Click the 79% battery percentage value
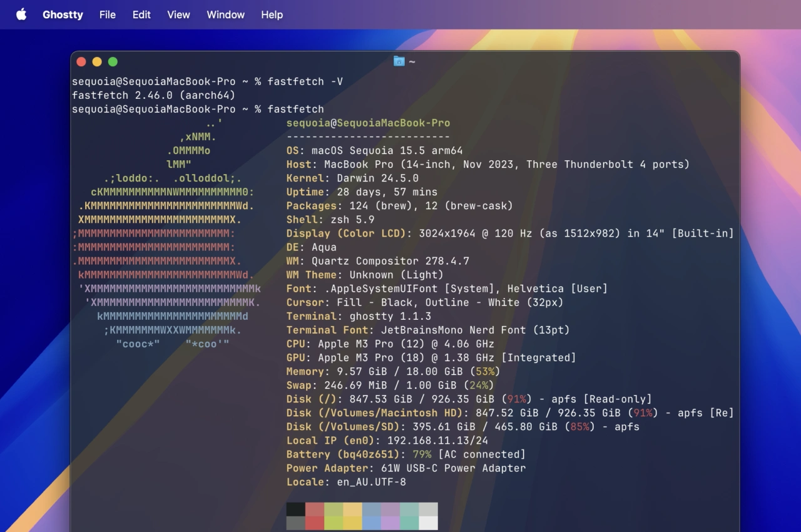 422,454
